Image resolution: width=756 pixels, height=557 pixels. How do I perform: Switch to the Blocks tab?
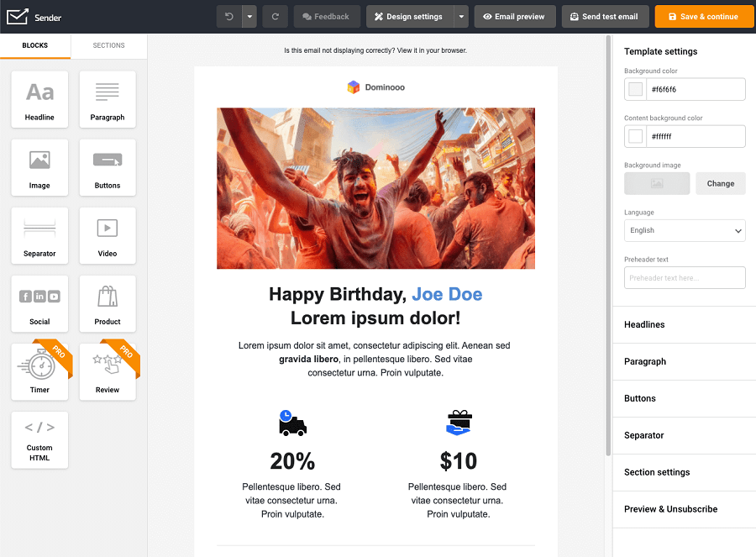pos(35,46)
